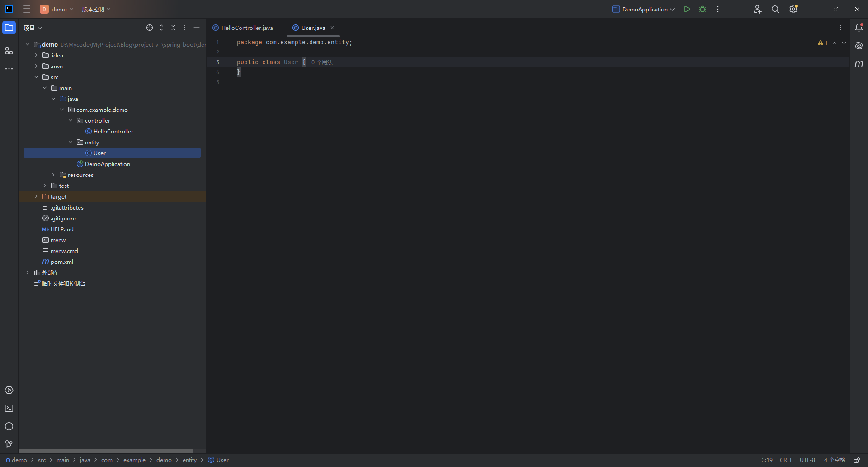This screenshot has width=868, height=467.
Task: Open the Terminal tool window
Action: 9,408
